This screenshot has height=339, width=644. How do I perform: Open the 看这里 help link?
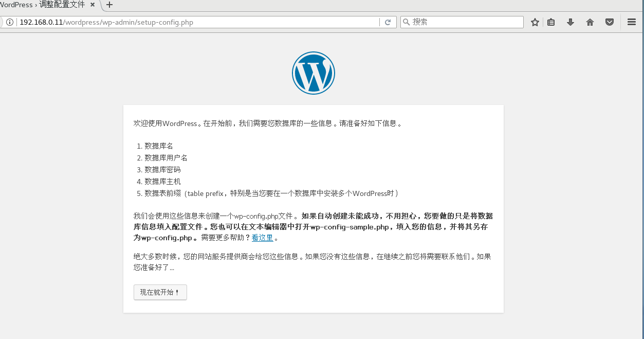pyautogui.click(x=262, y=238)
